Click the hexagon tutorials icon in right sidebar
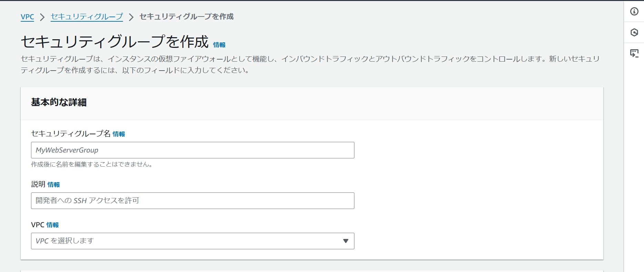 (x=634, y=32)
